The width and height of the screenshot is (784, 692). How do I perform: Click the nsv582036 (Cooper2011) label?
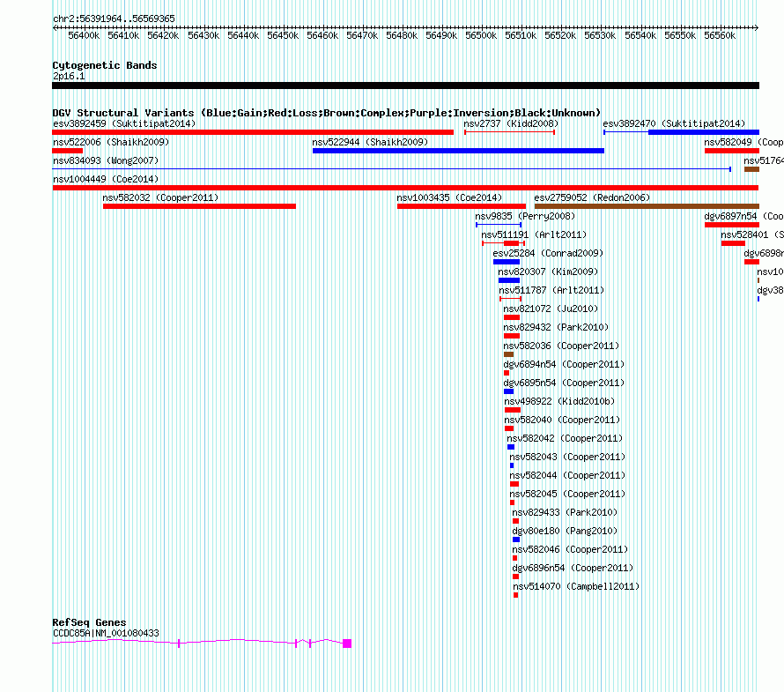pyautogui.click(x=561, y=346)
